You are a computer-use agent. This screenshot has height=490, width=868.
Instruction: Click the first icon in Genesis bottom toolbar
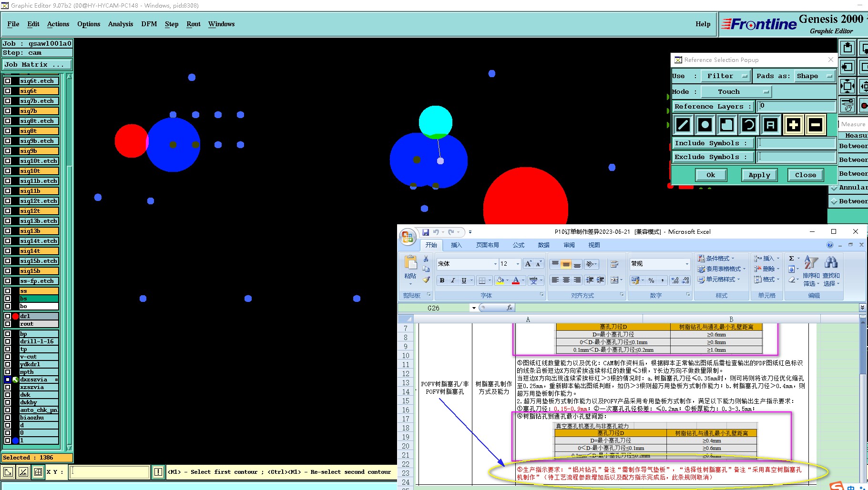coord(8,472)
